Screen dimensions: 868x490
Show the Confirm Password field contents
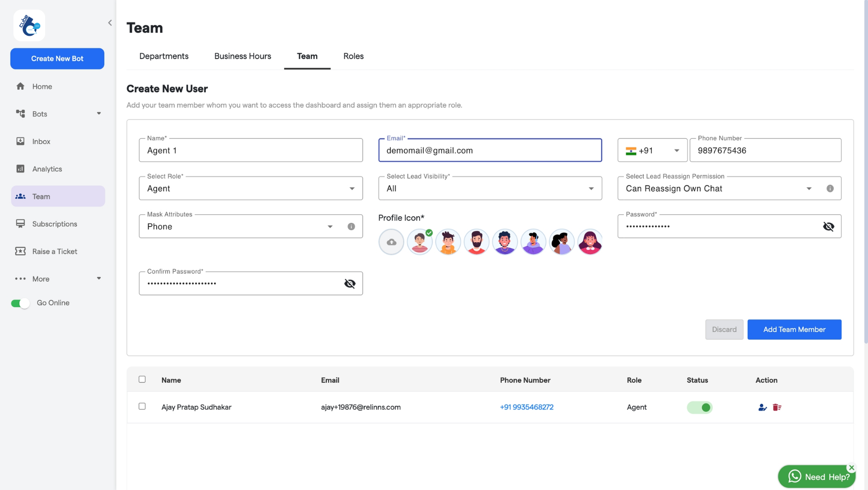[350, 283]
